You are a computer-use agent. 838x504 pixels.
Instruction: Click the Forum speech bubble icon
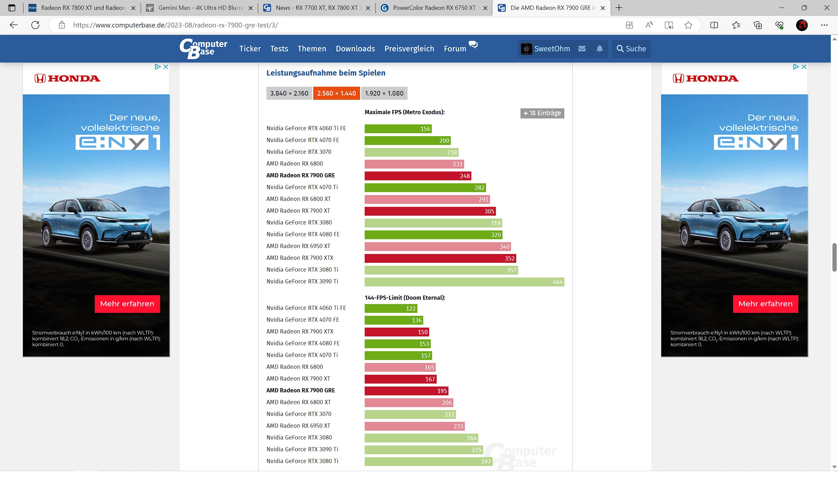tap(473, 45)
